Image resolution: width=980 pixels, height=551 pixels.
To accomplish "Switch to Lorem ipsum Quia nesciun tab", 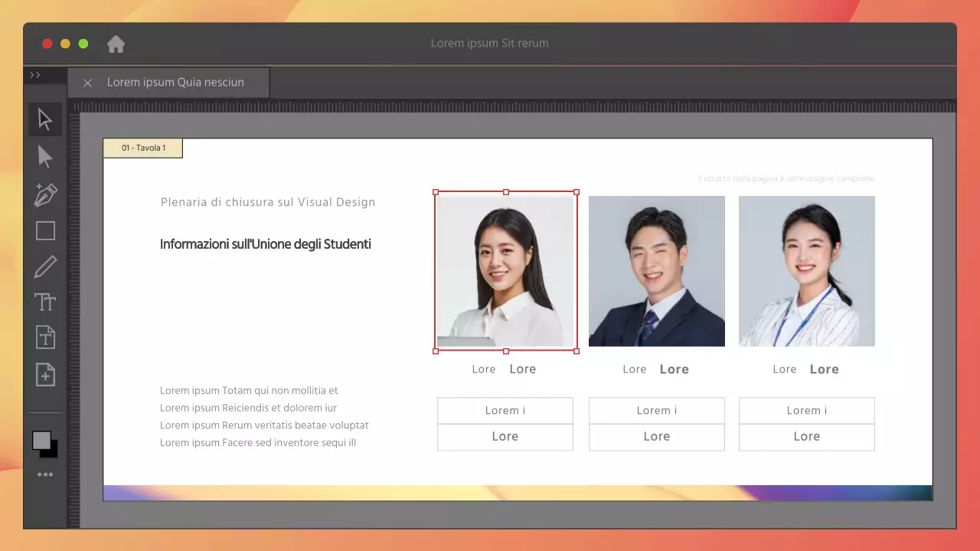I will point(175,83).
